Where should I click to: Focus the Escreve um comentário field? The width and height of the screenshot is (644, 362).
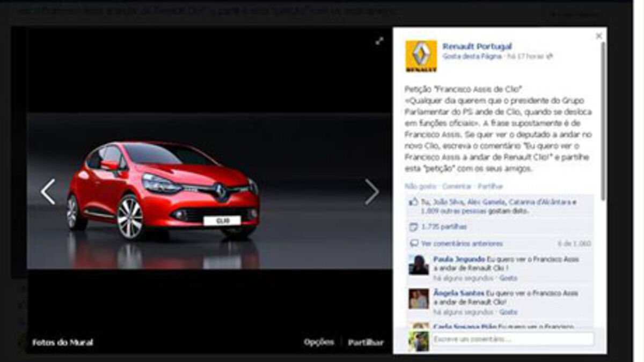[513, 339]
